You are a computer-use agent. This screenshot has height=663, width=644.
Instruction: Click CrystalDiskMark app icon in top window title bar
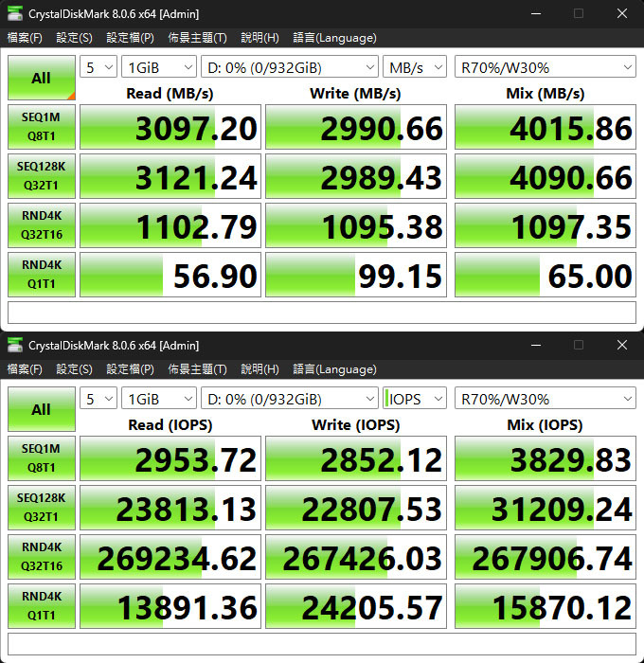15,13
